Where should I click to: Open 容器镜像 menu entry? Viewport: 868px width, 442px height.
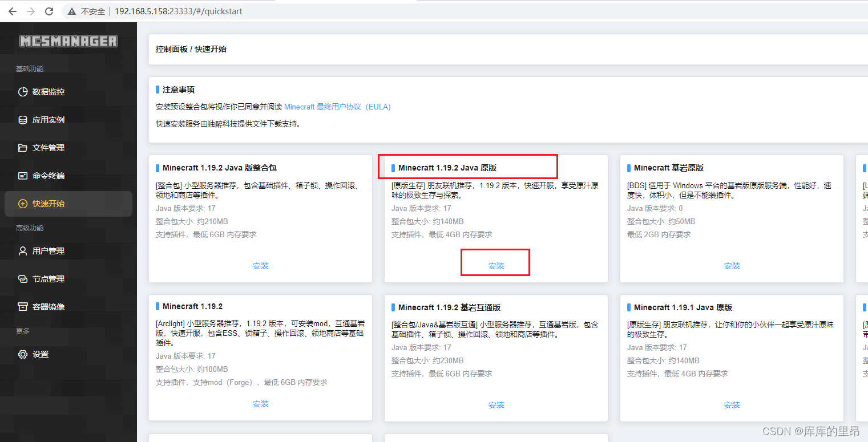[x=68, y=307]
